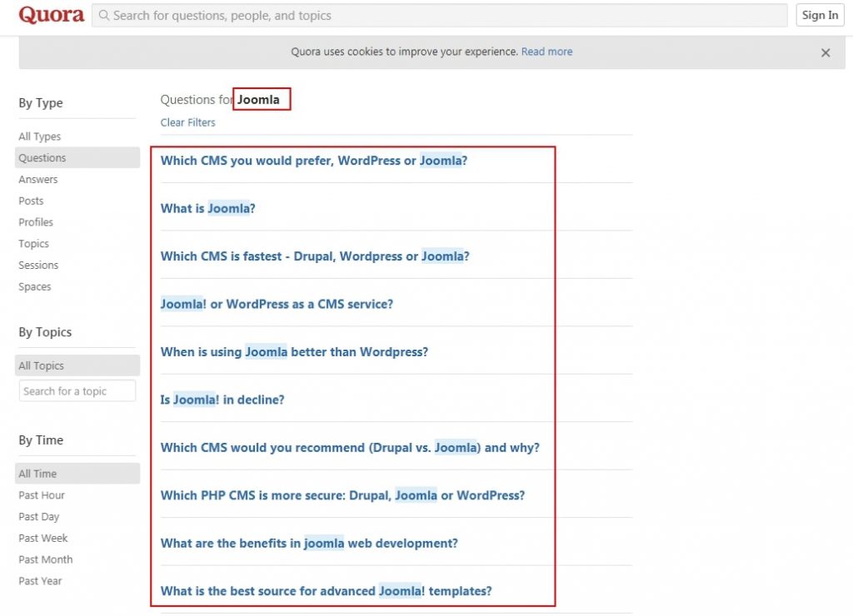
Task: Filter results by Spaces
Action: coord(35,286)
